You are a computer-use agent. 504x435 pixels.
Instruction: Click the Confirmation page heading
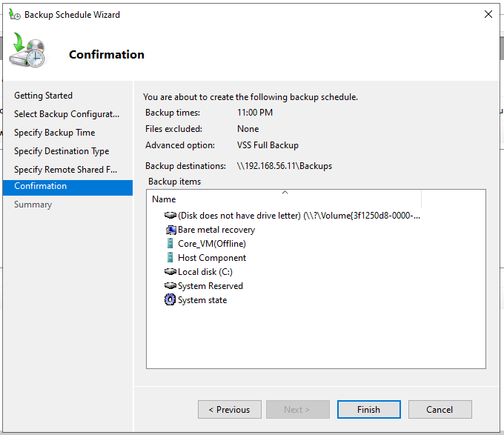pos(107,55)
